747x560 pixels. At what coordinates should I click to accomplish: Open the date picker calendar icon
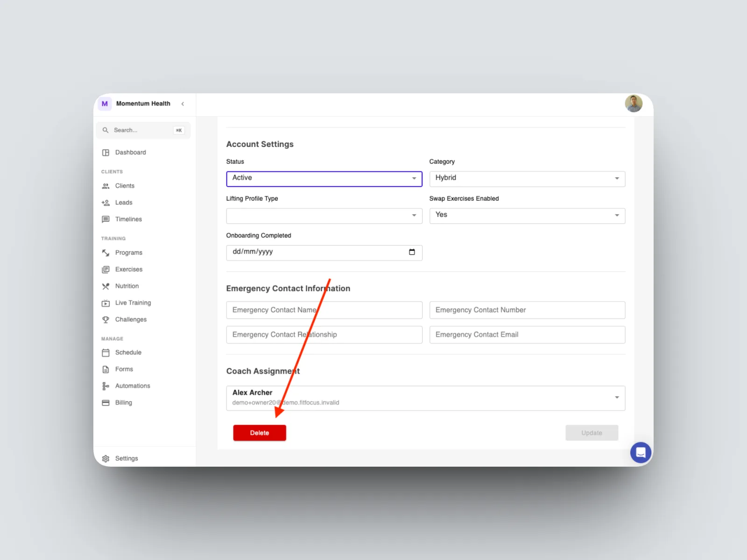(x=412, y=252)
